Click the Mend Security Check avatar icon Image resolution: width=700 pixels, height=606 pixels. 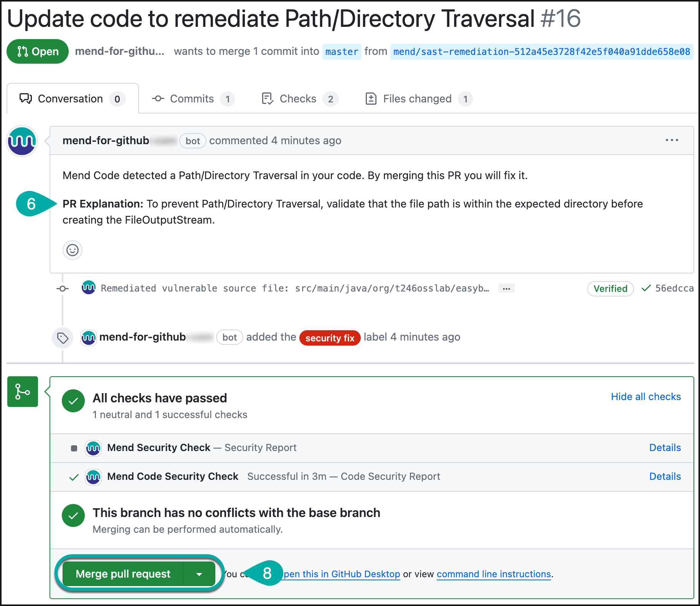[x=93, y=448]
